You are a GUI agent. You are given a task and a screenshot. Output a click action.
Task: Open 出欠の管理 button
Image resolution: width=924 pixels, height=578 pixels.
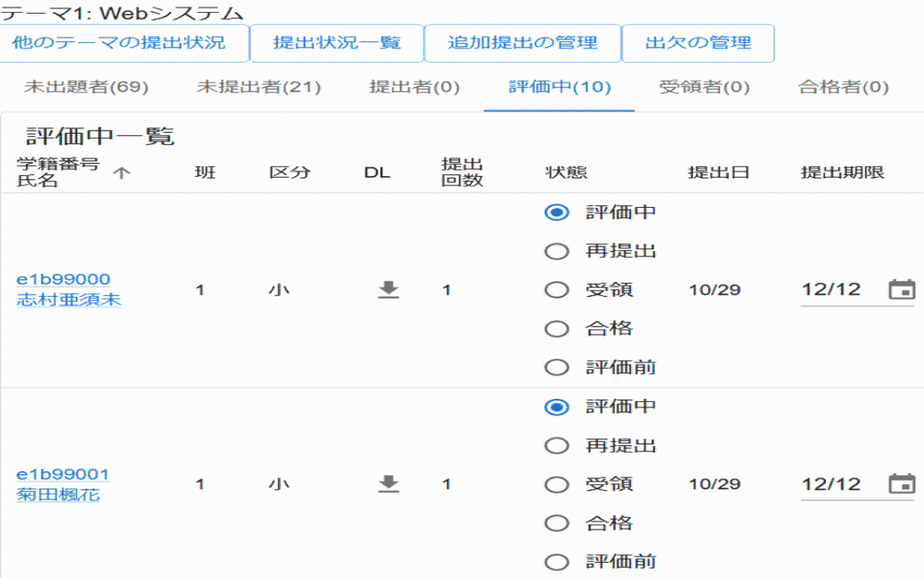point(699,43)
